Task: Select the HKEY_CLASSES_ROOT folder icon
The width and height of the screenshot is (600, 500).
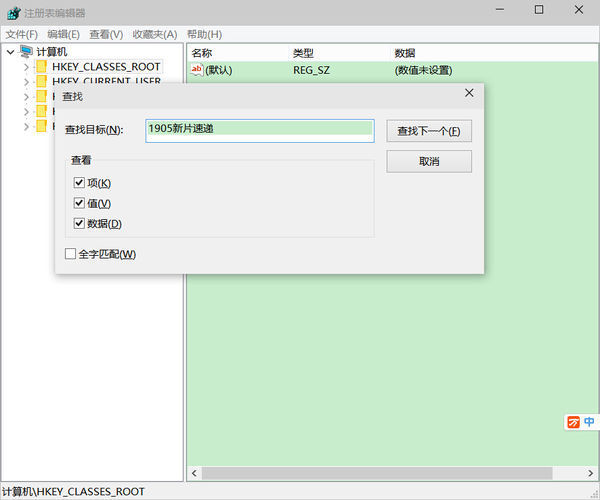Action: (x=41, y=67)
